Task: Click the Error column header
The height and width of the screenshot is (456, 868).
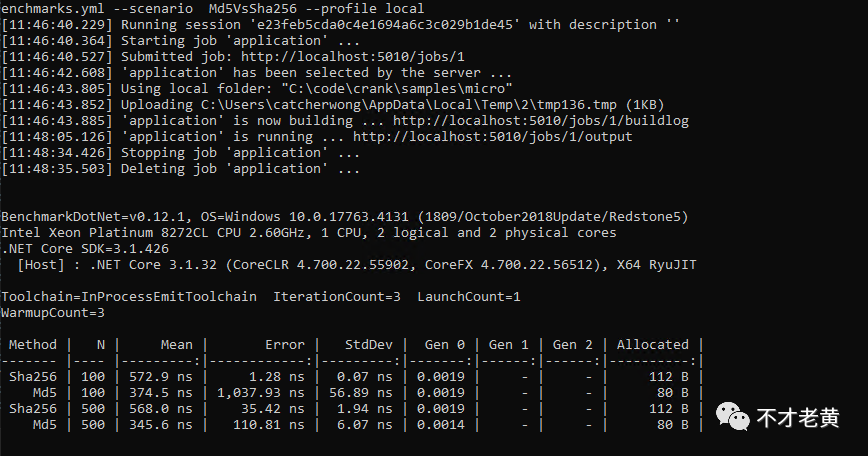Action: pos(285,344)
